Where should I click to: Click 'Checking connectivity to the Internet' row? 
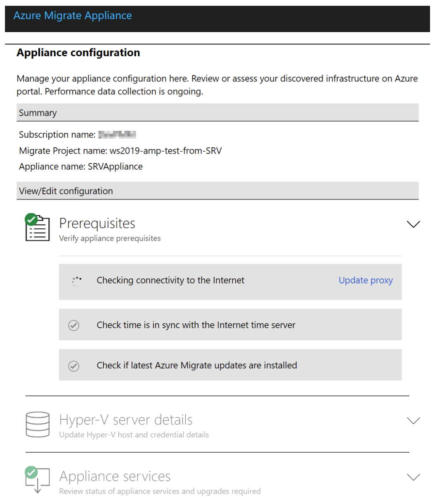[230, 282]
